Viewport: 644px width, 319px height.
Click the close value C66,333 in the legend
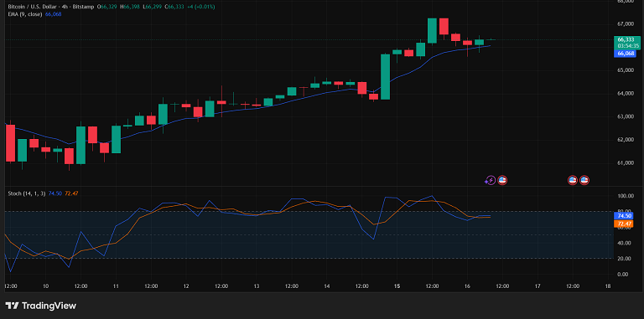point(174,7)
